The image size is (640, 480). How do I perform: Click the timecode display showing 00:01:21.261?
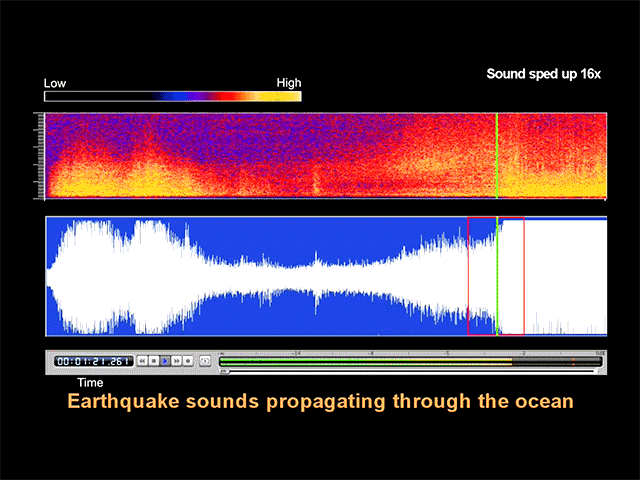(x=92, y=360)
